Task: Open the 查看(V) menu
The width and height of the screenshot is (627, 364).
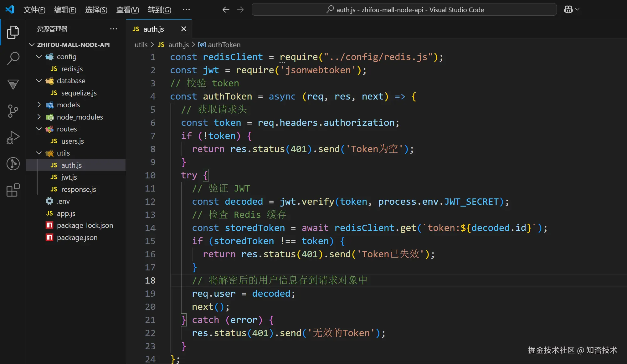Action: pos(127,10)
